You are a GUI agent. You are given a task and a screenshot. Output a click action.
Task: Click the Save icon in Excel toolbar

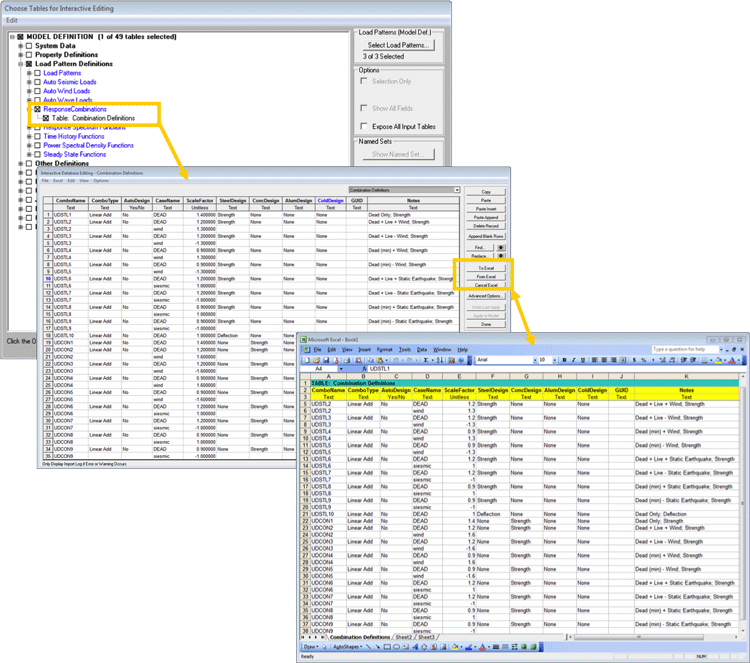pyautogui.click(x=326, y=360)
